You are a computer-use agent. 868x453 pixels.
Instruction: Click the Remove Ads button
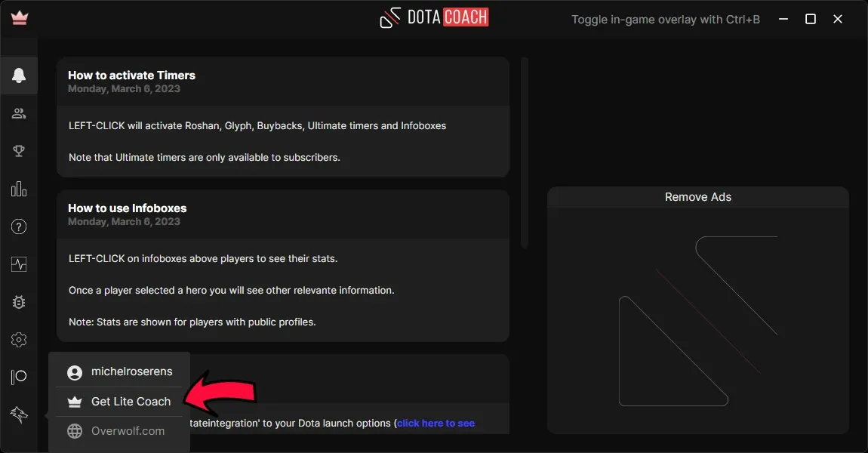pyautogui.click(x=698, y=197)
